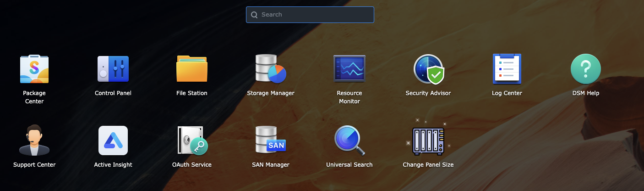Click the "Control Panel" label text

coord(113,93)
